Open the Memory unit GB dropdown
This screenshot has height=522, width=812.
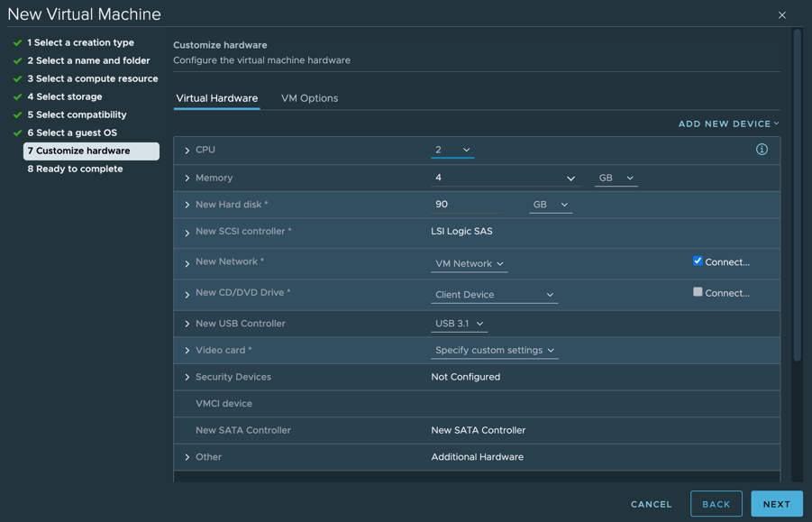tap(616, 177)
